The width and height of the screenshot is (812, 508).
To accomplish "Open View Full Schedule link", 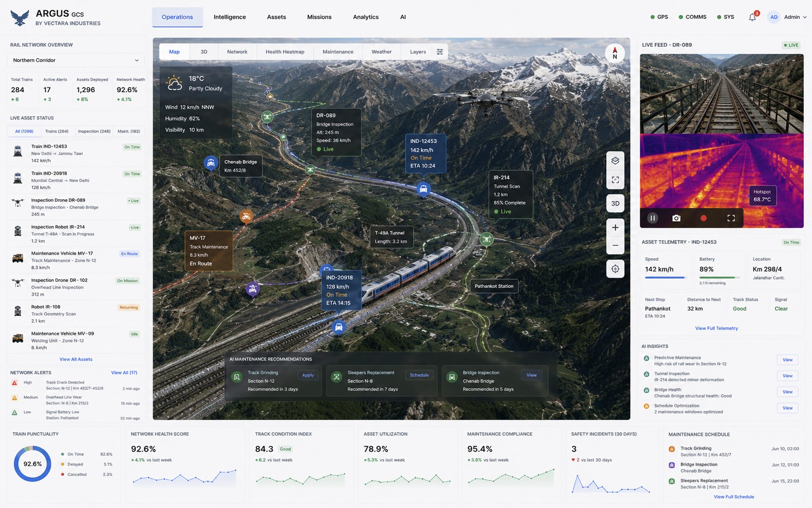I will click(x=734, y=497).
